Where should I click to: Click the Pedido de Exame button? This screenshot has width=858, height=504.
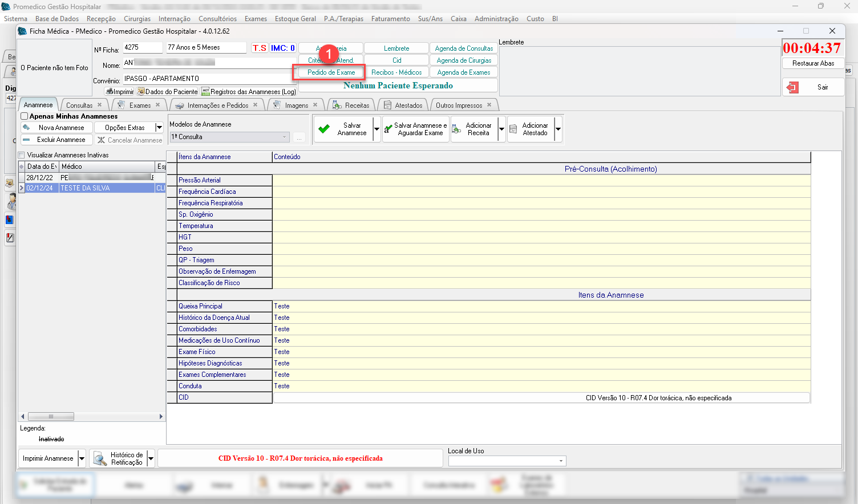[x=331, y=72]
